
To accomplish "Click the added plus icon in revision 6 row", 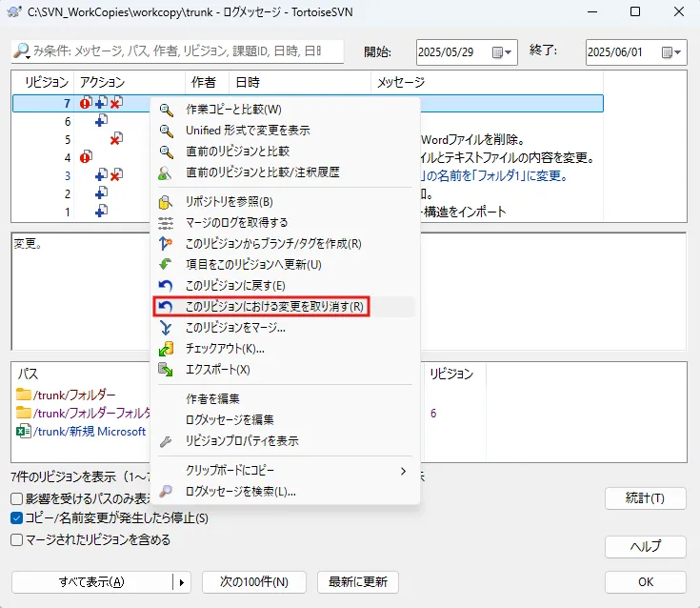I will (x=101, y=121).
